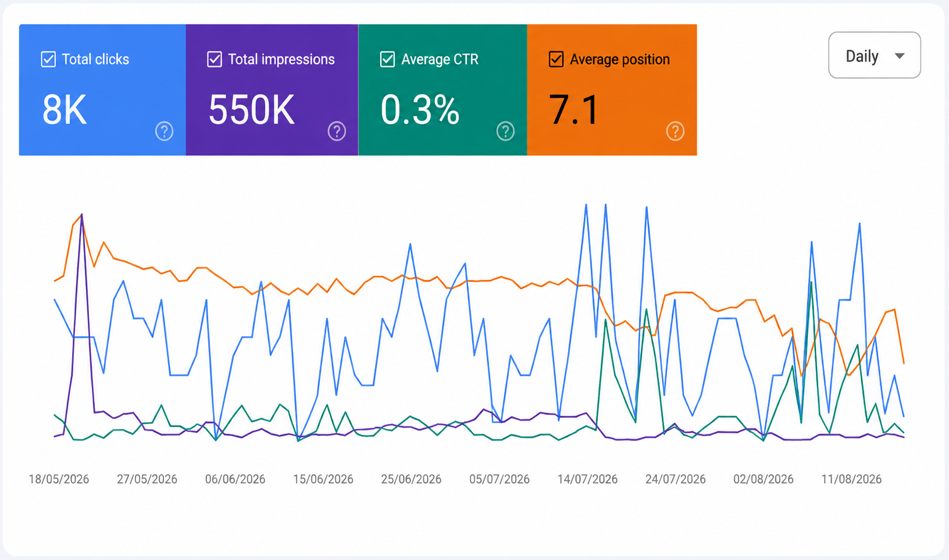Click the Total impressions label text
The image size is (949, 560).
[x=281, y=59]
